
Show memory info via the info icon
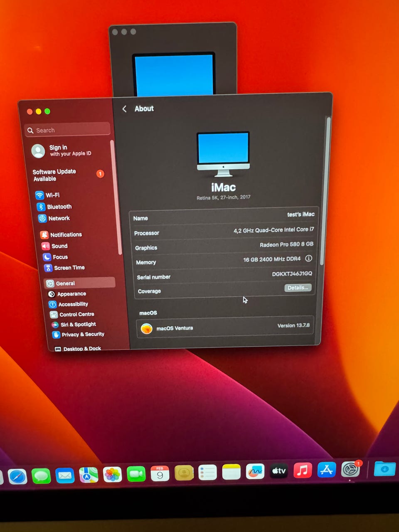(x=308, y=258)
